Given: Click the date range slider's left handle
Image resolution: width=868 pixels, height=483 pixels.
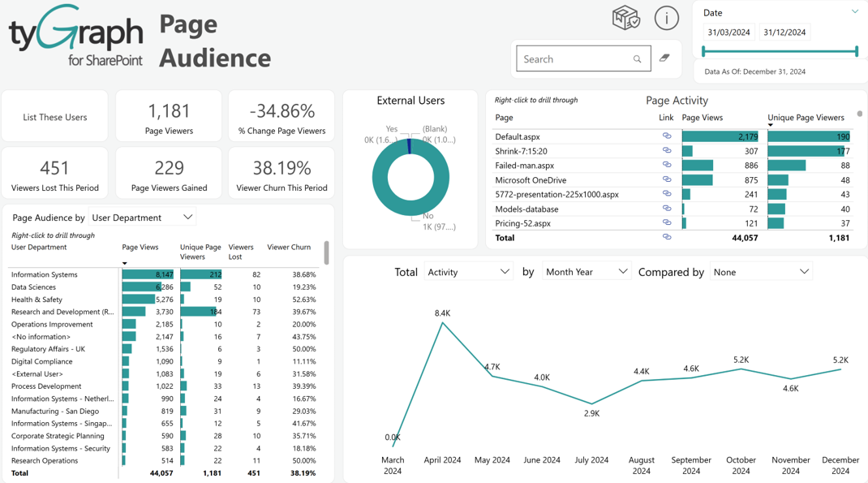Looking at the screenshot, I should [703, 51].
